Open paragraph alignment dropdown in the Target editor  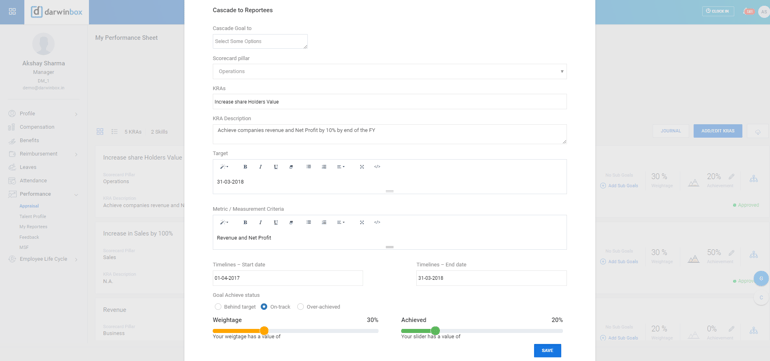pos(340,167)
